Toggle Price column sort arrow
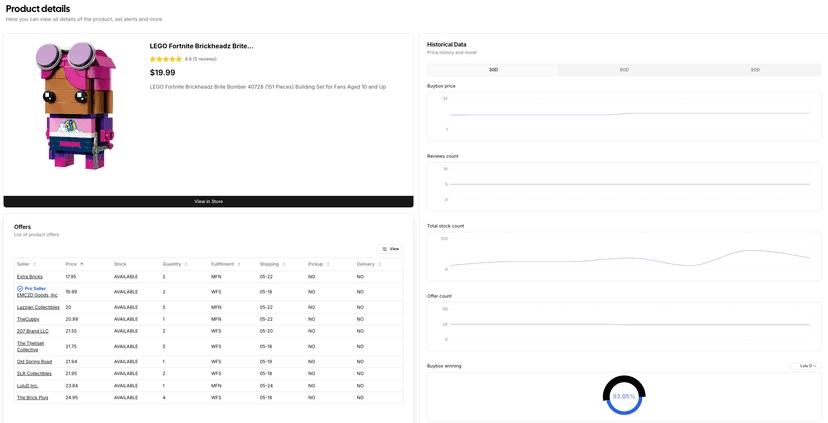The height and width of the screenshot is (423, 828). pyautogui.click(x=82, y=264)
